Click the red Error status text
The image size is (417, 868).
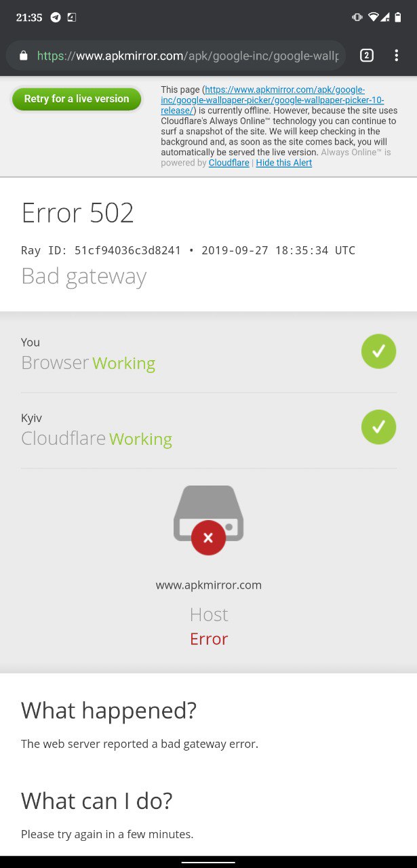[209, 639]
